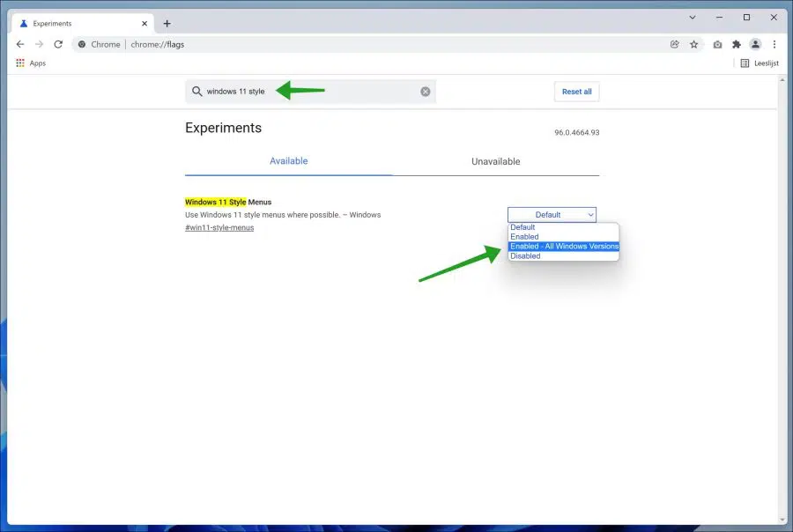Switch to the Available tab
Image resolution: width=793 pixels, height=532 pixels.
tap(288, 161)
